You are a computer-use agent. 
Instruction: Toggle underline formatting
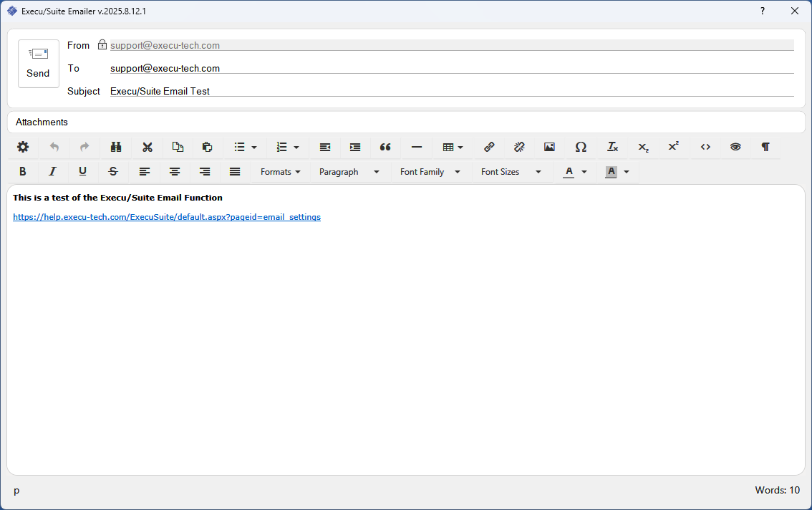click(82, 172)
